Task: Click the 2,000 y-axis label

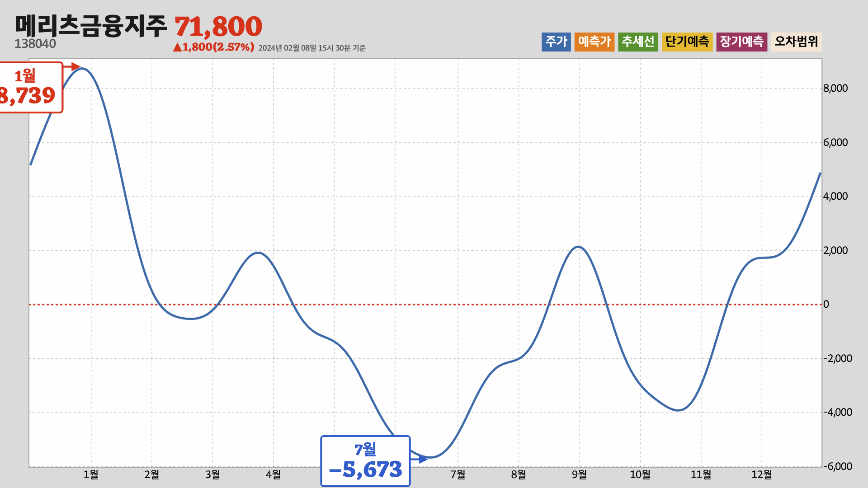Action: tap(835, 250)
